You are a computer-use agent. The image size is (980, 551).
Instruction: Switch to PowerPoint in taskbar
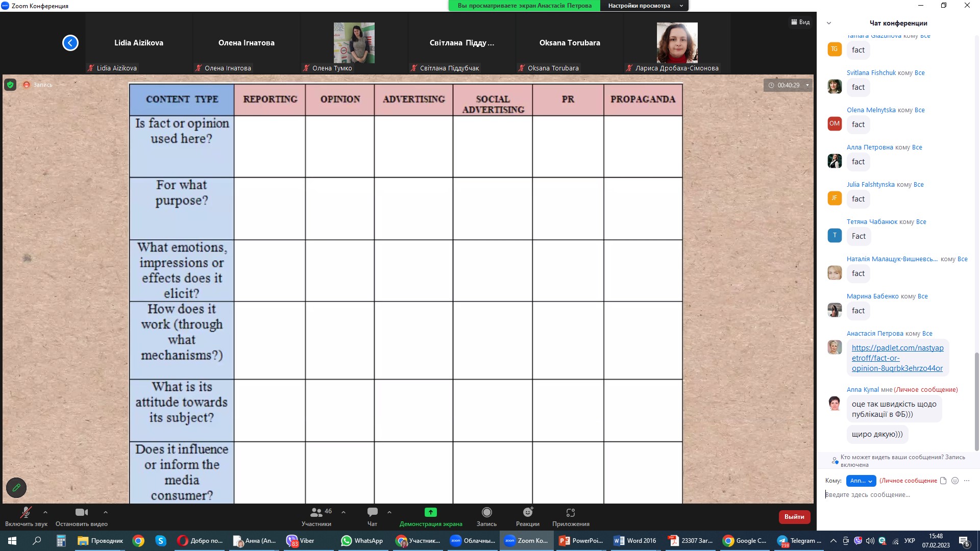pos(581,541)
